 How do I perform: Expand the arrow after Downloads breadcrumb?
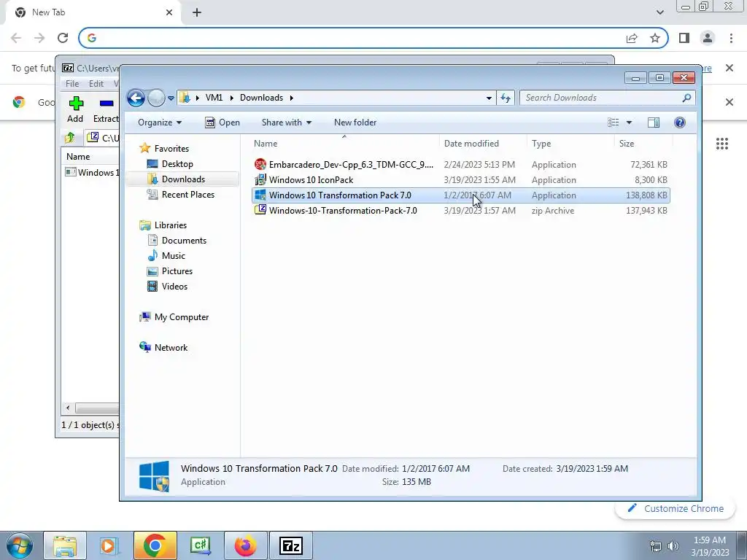(291, 98)
